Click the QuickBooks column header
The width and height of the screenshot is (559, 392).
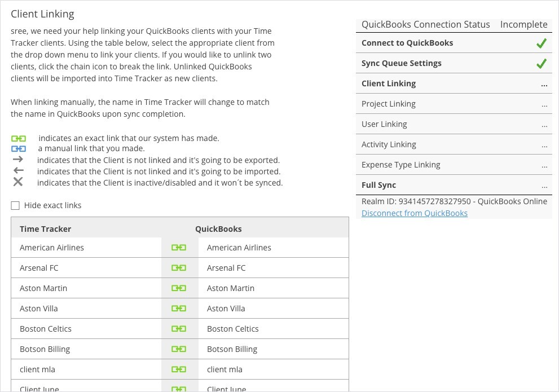[x=218, y=229]
